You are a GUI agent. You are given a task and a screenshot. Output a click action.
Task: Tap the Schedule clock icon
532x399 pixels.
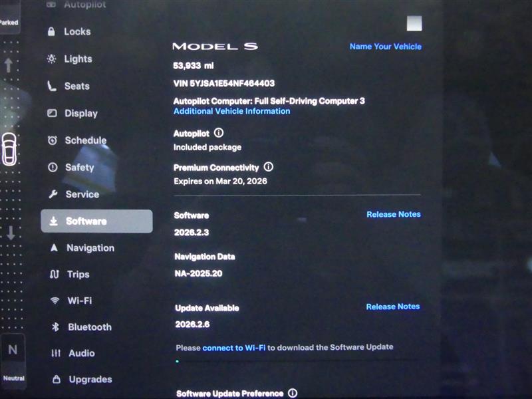tap(52, 140)
